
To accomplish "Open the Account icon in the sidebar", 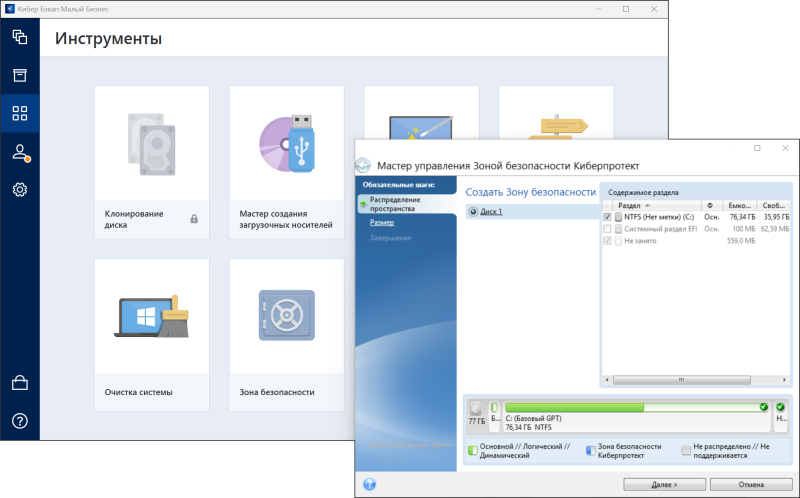I will point(19,152).
